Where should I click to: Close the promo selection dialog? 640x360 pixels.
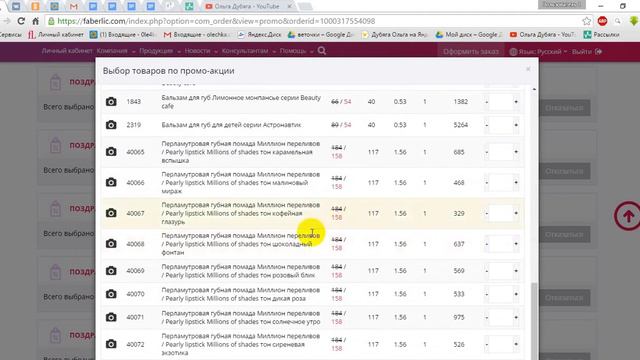pos(528,69)
